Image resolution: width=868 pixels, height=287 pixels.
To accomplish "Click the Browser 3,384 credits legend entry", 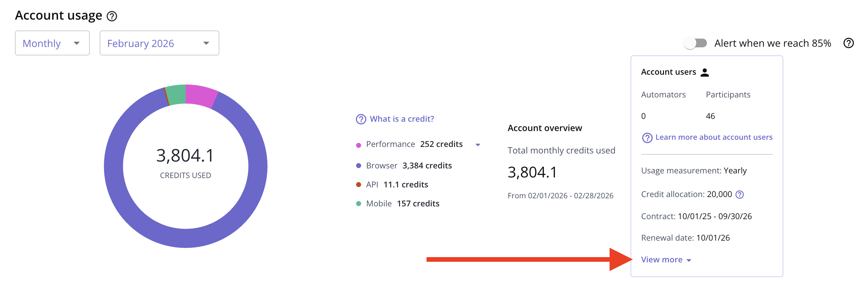I will click(x=409, y=166).
